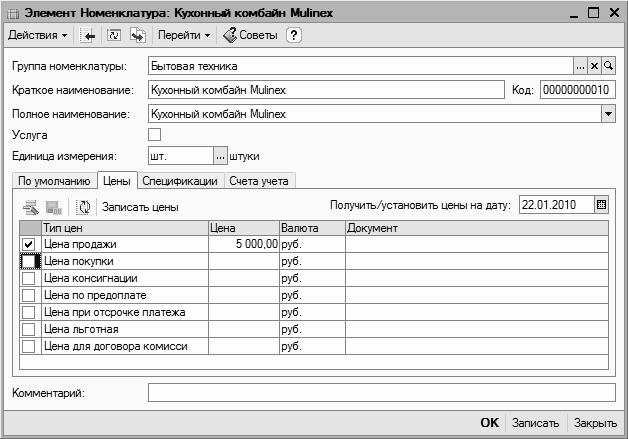The image size is (628, 439).
Task: Switch to the Счета учета tab
Action: click(x=258, y=181)
